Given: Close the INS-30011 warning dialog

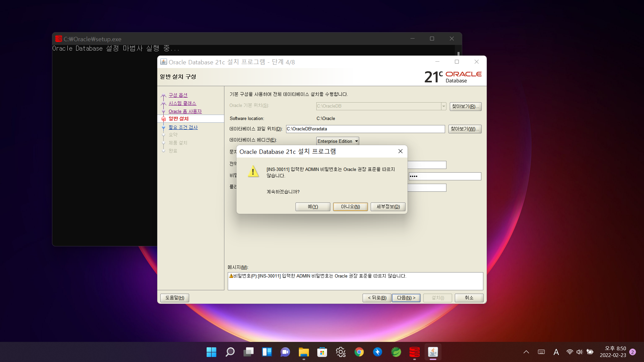Looking at the screenshot, I should (400, 152).
